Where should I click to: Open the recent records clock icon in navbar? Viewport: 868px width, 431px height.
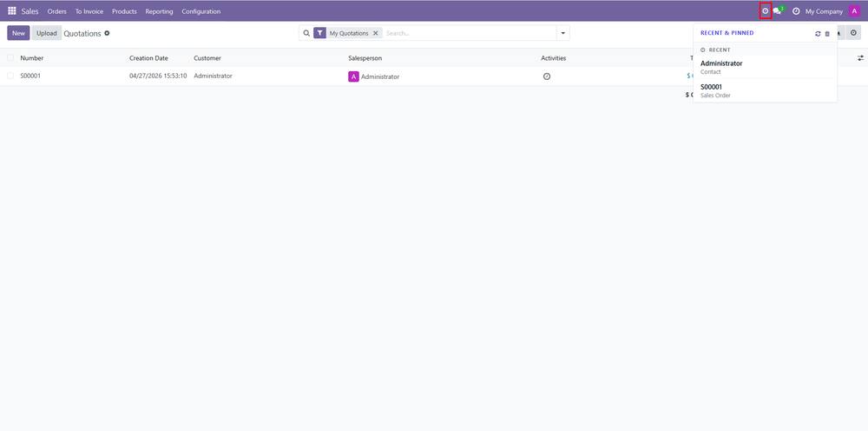pyautogui.click(x=766, y=11)
